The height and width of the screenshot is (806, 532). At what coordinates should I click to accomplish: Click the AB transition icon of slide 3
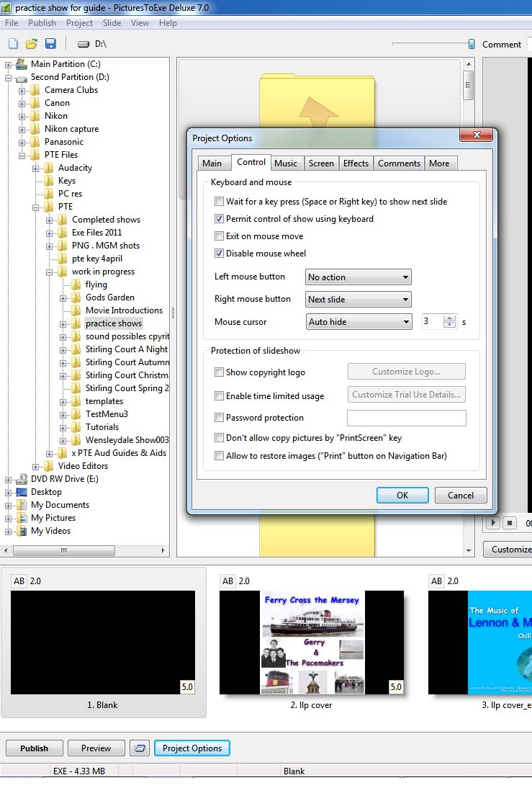tap(436, 581)
